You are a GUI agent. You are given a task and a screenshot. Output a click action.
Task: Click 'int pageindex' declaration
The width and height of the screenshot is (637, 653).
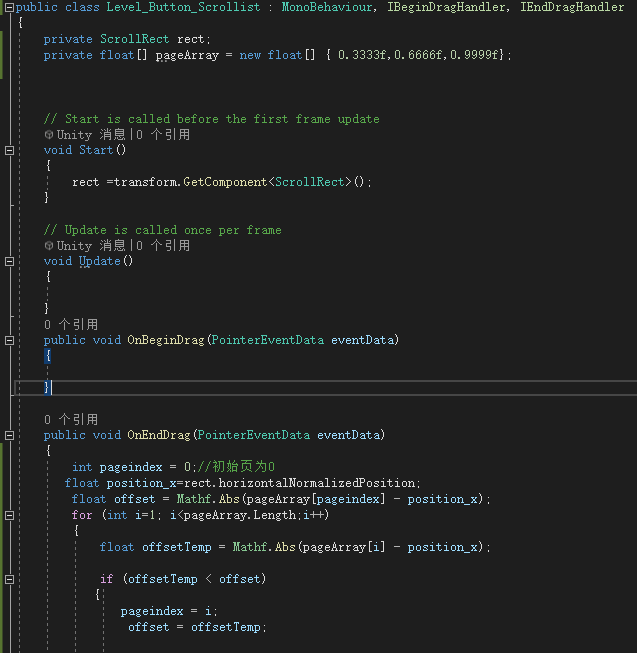point(117,467)
